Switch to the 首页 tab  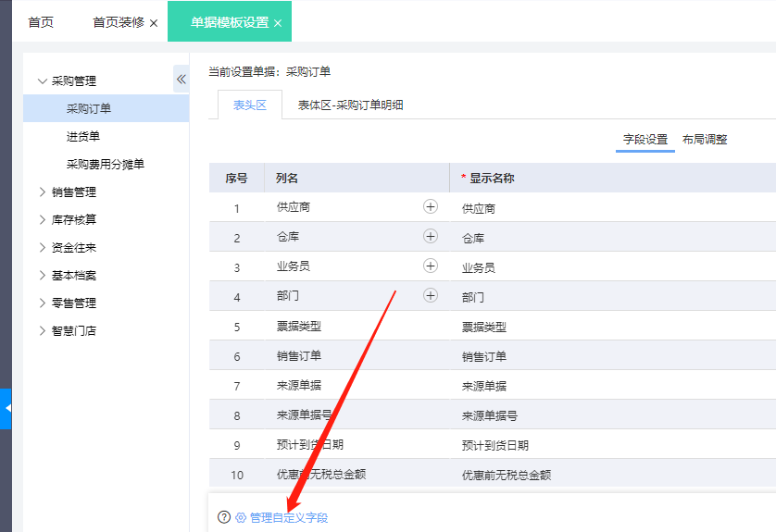[41, 22]
